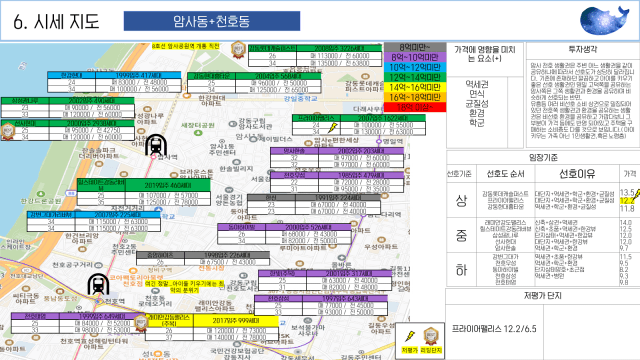Select the red 18억 이상 legend swatch
Screen dimensions: 640x360
click(415, 107)
